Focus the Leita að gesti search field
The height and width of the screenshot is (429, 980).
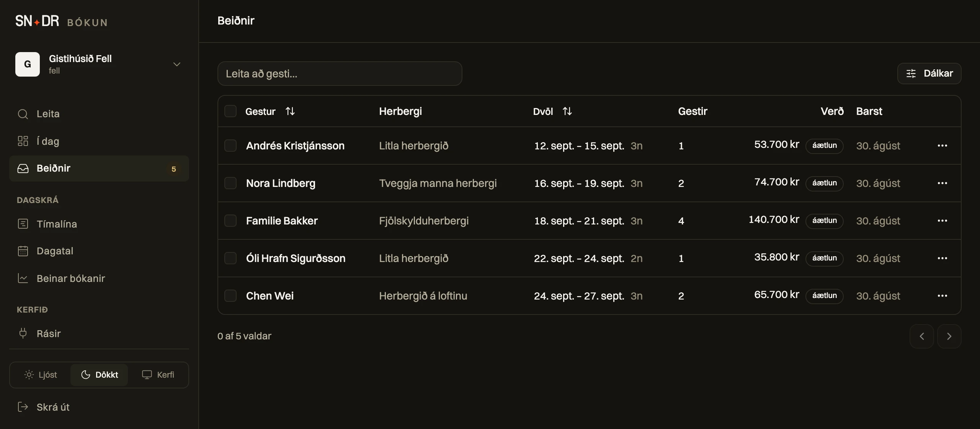[340, 74]
